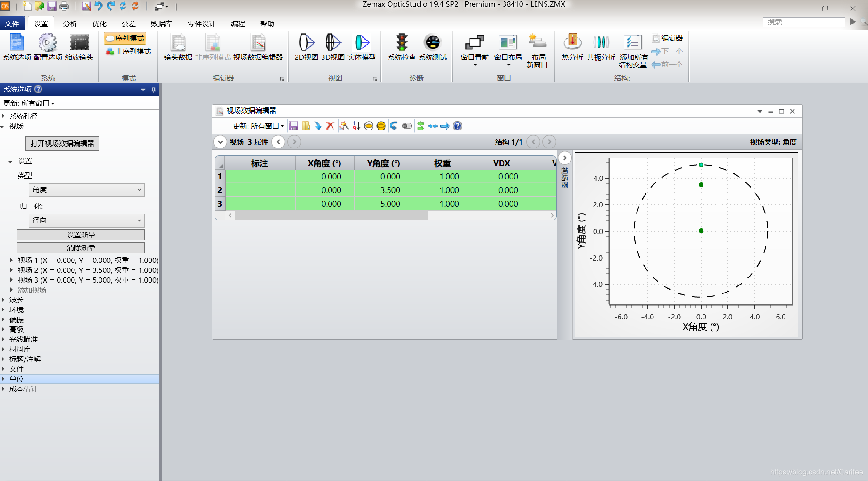
Task: Click the VDX column header
Action: pyautogui.click(x=502, y=163)
